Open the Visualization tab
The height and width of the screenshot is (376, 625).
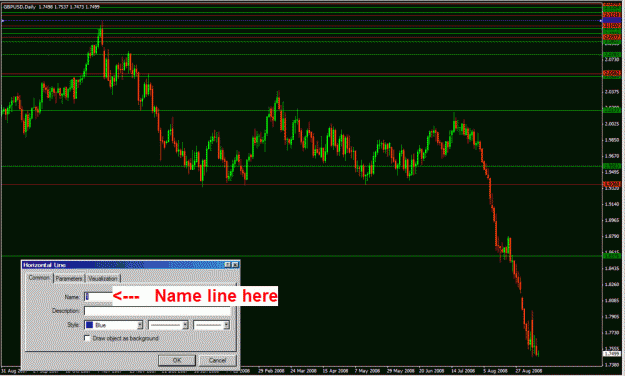[103, 278]
